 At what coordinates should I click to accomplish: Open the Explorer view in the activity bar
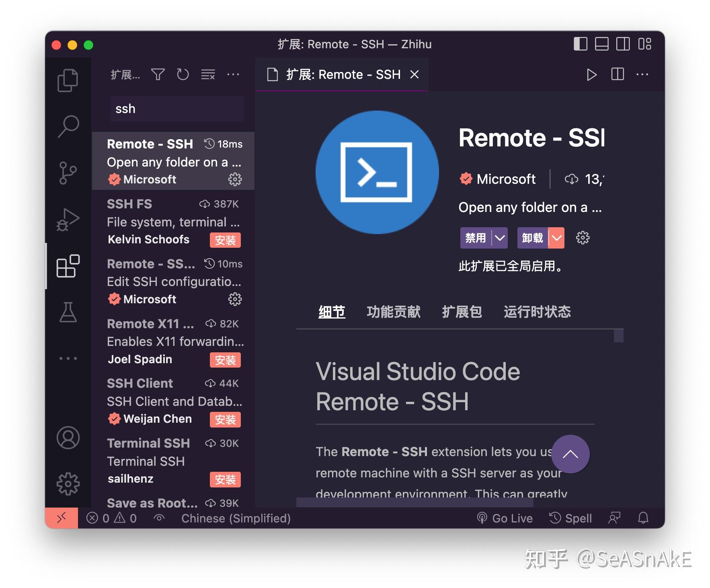click(68, 80)
